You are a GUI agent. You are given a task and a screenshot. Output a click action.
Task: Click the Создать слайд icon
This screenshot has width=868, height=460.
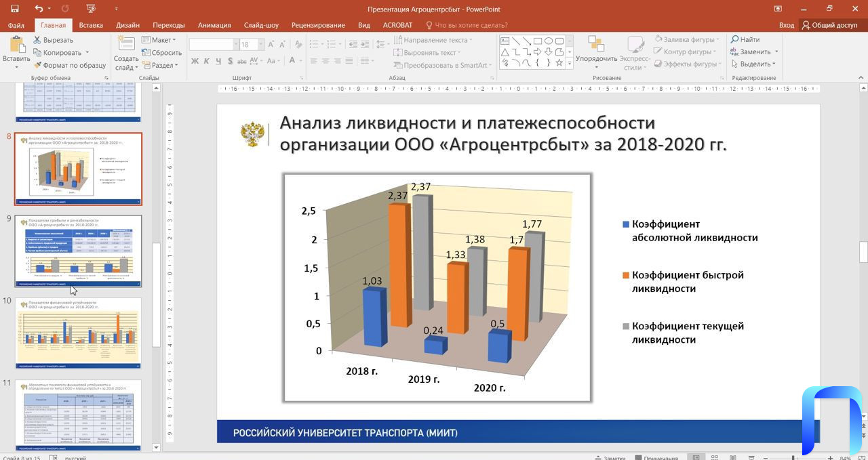[x=126, y=45]
